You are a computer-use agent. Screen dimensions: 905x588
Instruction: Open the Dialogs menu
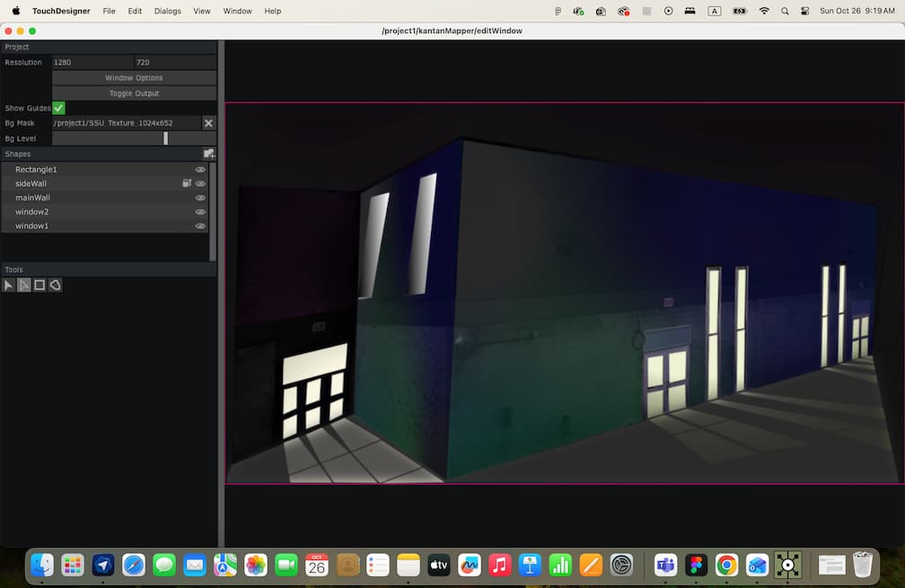167,11
